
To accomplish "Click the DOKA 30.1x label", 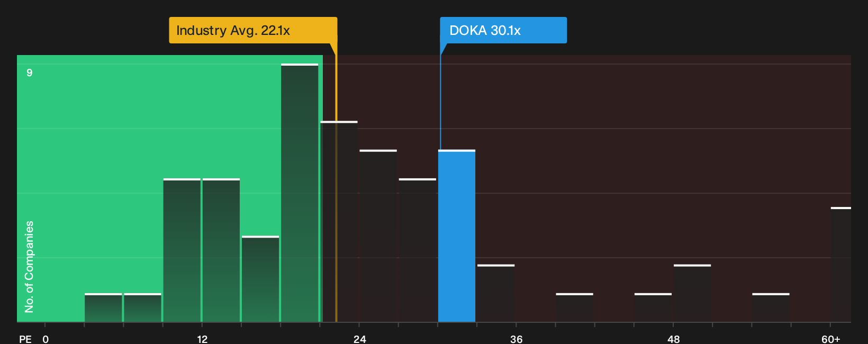I will click(x=503, y=30).
